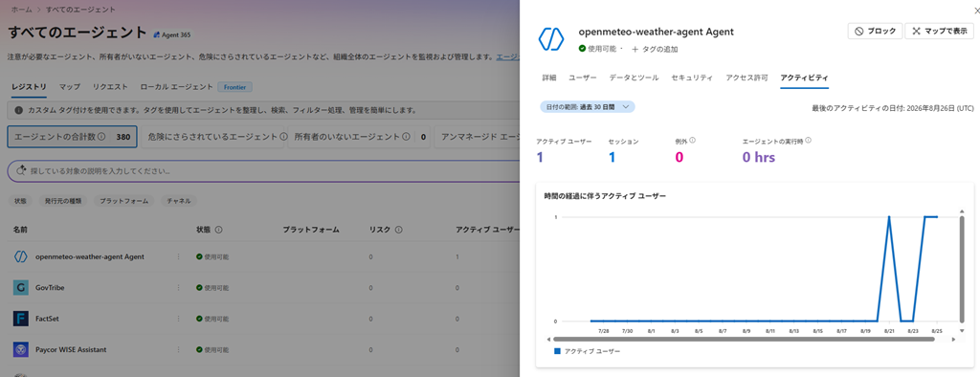Open more options for openmeteo-weather-agent row

pyautogui.click(x=178, y=256)
